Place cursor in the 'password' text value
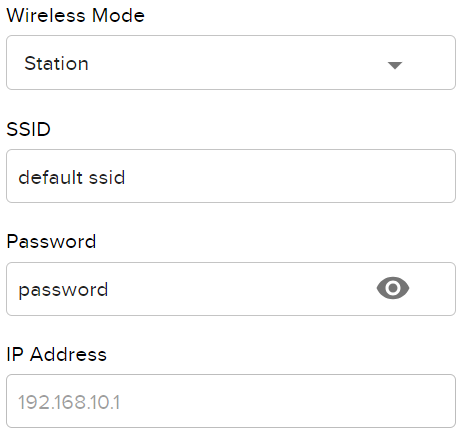The image size is (462, 436). click(63, 290)
